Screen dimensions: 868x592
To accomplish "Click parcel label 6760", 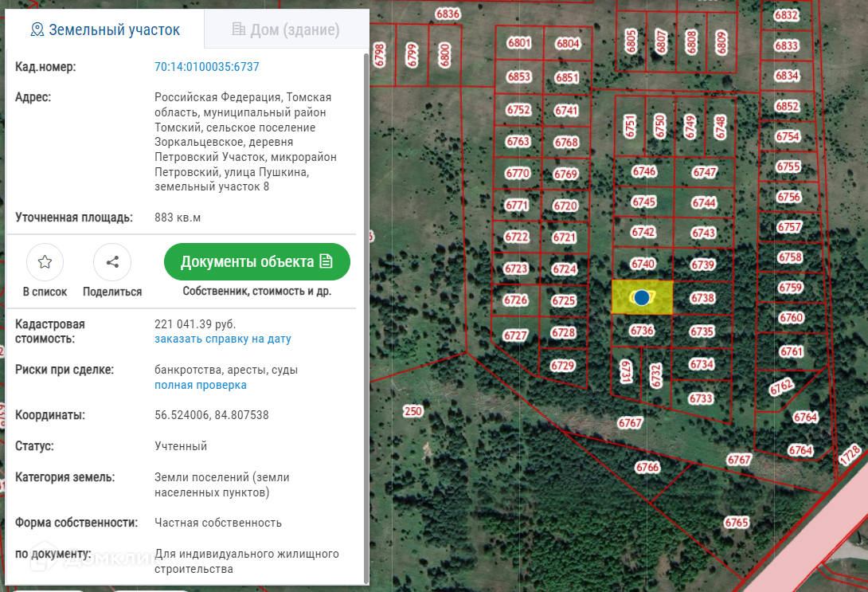I will point(791,318).
